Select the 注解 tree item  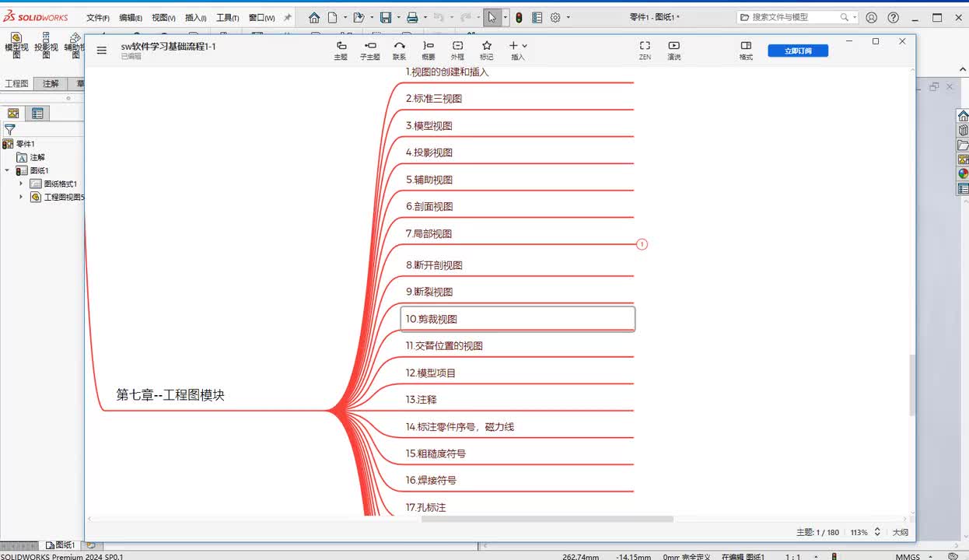pos(31,157)
